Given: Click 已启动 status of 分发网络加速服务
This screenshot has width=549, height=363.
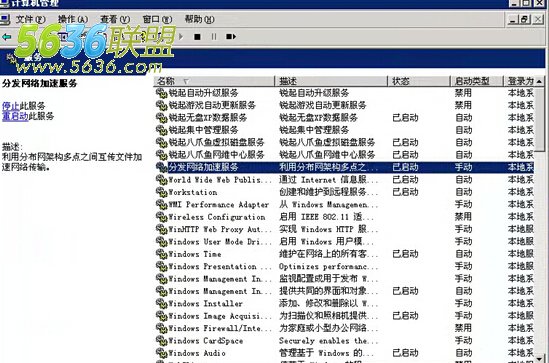Looking at the screenshot, I should coord(405,167).
